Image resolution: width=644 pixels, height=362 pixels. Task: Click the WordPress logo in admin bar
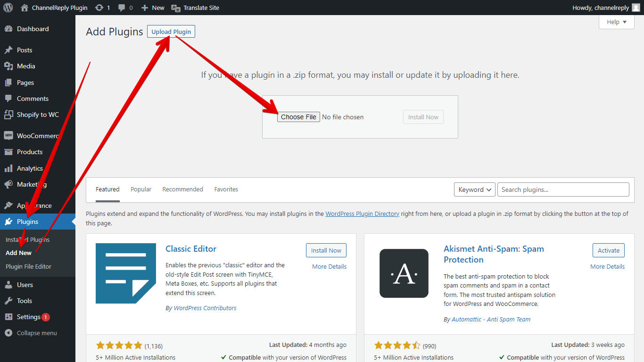[x=8, y=8]
